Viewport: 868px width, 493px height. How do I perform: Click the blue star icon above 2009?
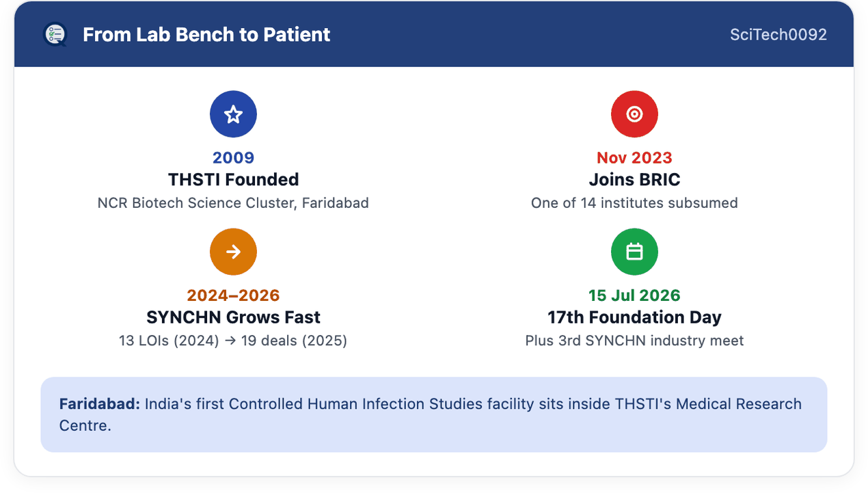(233, 114)
